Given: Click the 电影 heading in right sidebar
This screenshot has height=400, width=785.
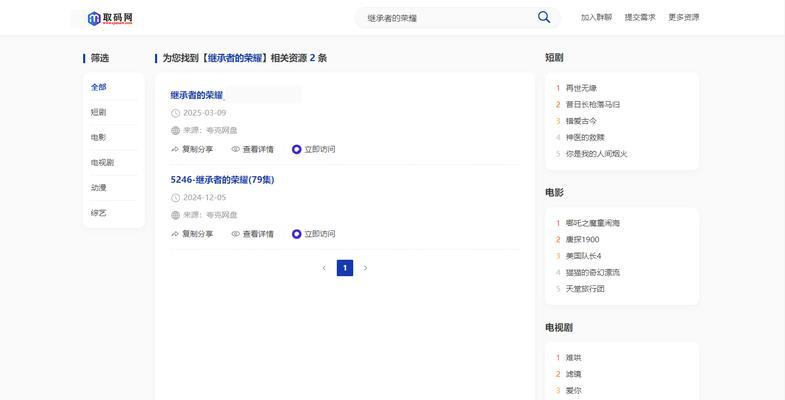Looking at the screenshot, I should click(x=554, y=193).
